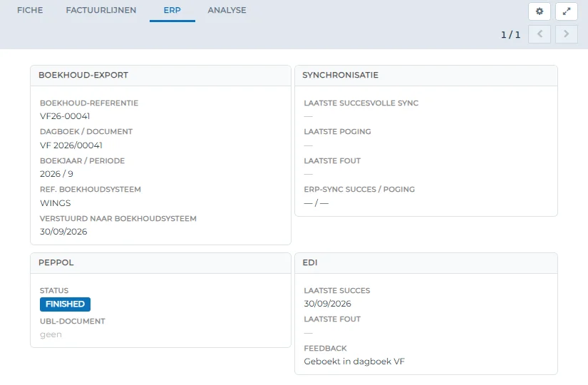Click the DAGBOEK / DOCUMENT label
The height and width of the screenshot is (385, 588).
(86, 132)
